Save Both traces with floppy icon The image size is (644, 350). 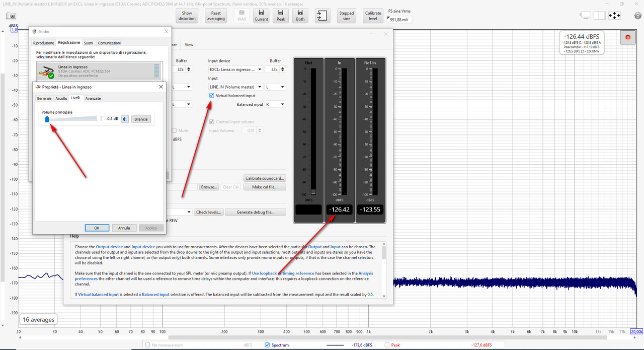pos(300,16)
